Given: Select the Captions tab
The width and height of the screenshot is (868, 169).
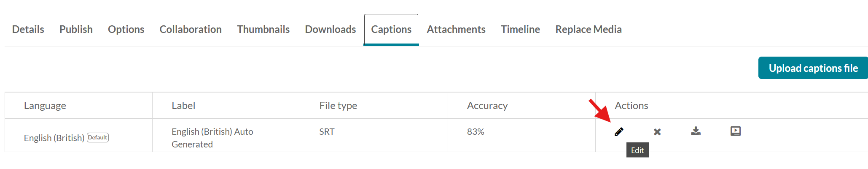Looking at the screenshot, I should click(391, 29).
